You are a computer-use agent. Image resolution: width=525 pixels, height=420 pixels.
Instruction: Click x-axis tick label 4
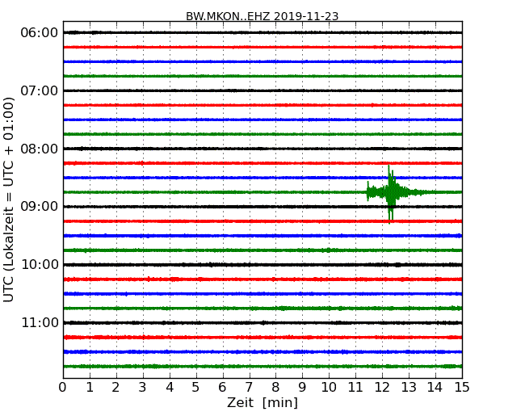170,388
